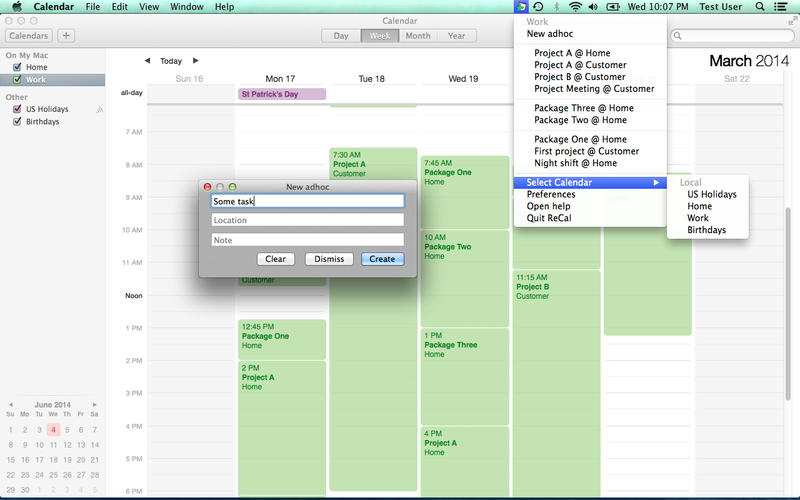Switch to Month view tab
The height and width of the screenshot is (500, 800).
point(418,36)
